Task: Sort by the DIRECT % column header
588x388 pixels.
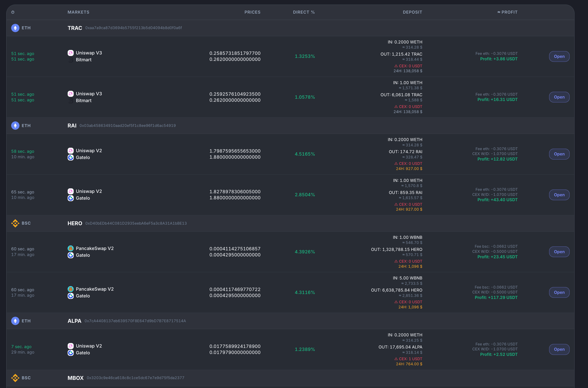Action: pos(304,12)
